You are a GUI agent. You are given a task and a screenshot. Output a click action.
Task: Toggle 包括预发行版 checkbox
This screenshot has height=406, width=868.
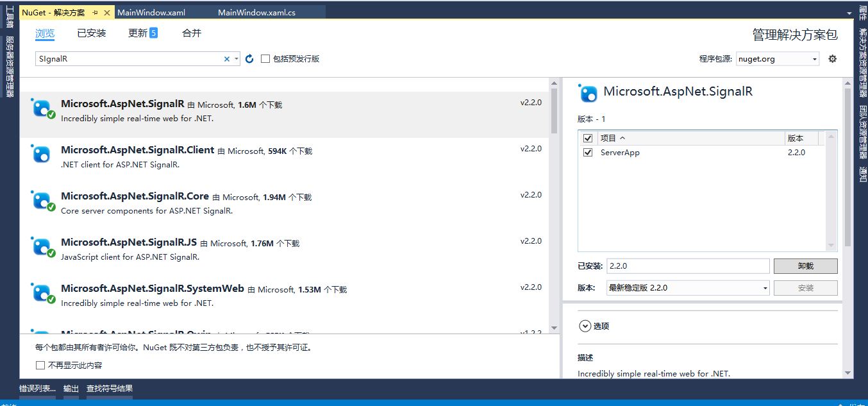tap(265, 58)
